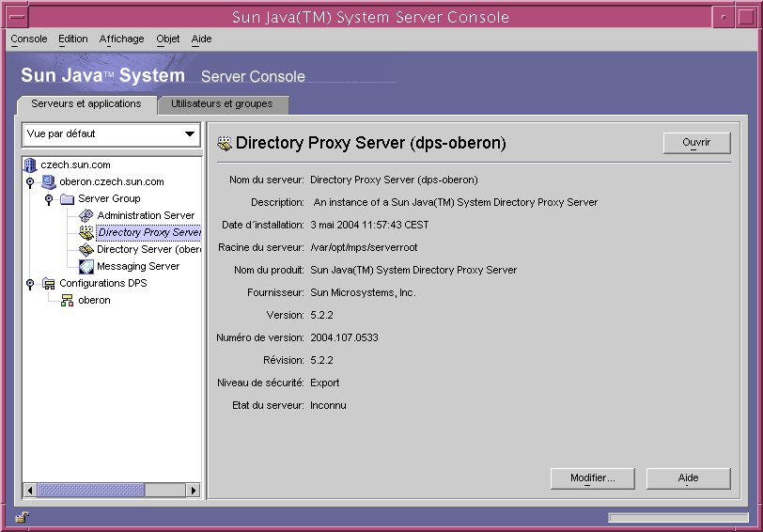This screenshot has height=532, width=763.
Task: Click the Etat du serveur value Inconnu
Action: tap(328, 405)
